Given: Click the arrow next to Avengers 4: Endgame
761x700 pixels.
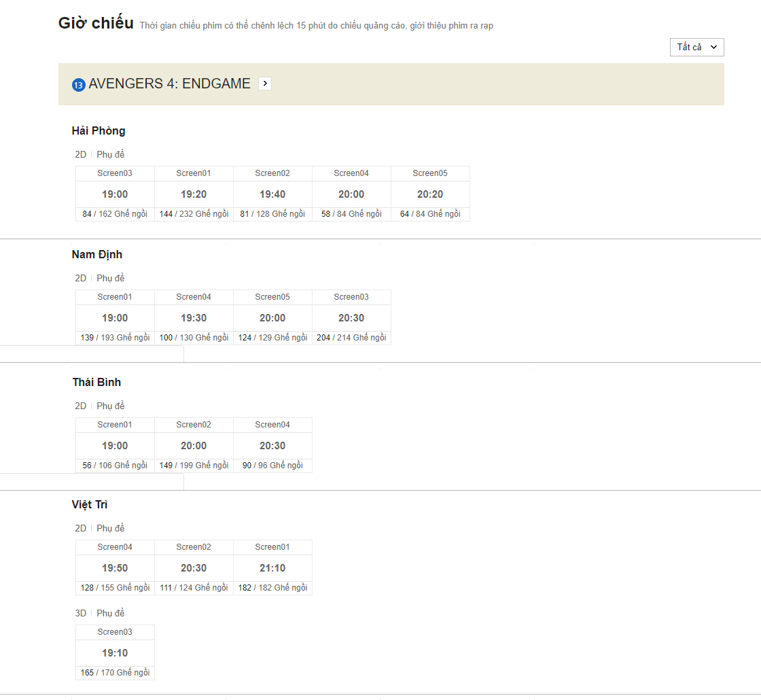Looking at the screenshot, I should pyautogui.click(x=265, y=84).
